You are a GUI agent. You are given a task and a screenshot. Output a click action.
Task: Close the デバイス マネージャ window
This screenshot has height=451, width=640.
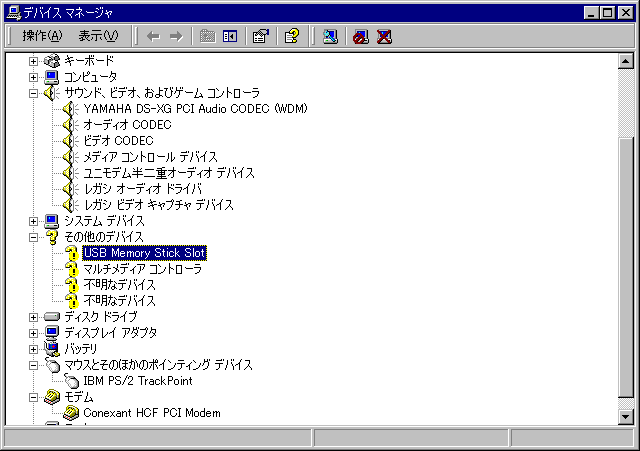(625, 13)
